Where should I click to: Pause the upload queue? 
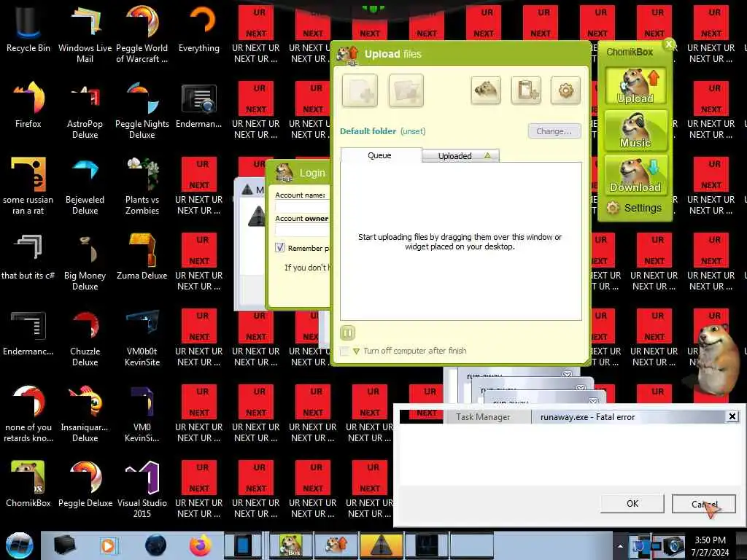coord(348,332)
